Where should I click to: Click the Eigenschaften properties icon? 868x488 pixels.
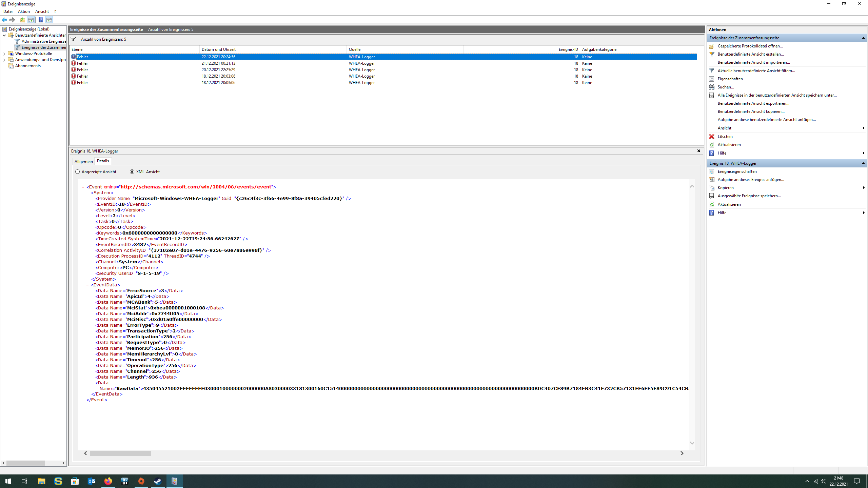(712, 79)
